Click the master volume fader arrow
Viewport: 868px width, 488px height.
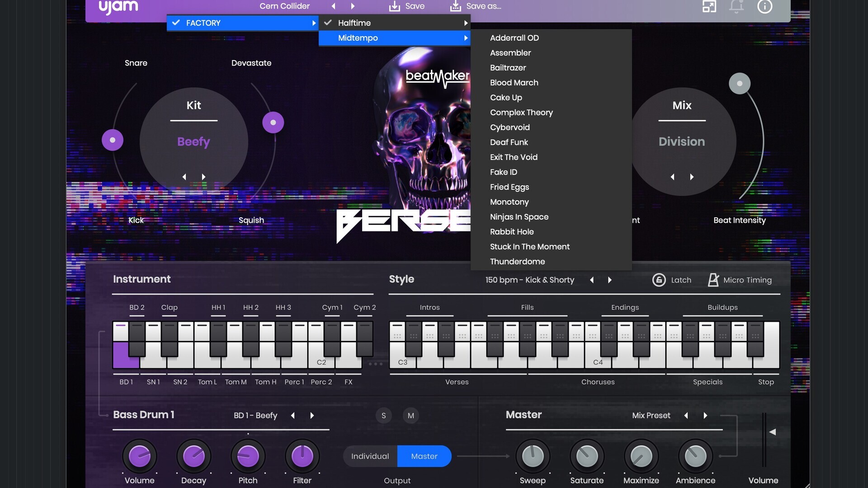tap(773, 432)
